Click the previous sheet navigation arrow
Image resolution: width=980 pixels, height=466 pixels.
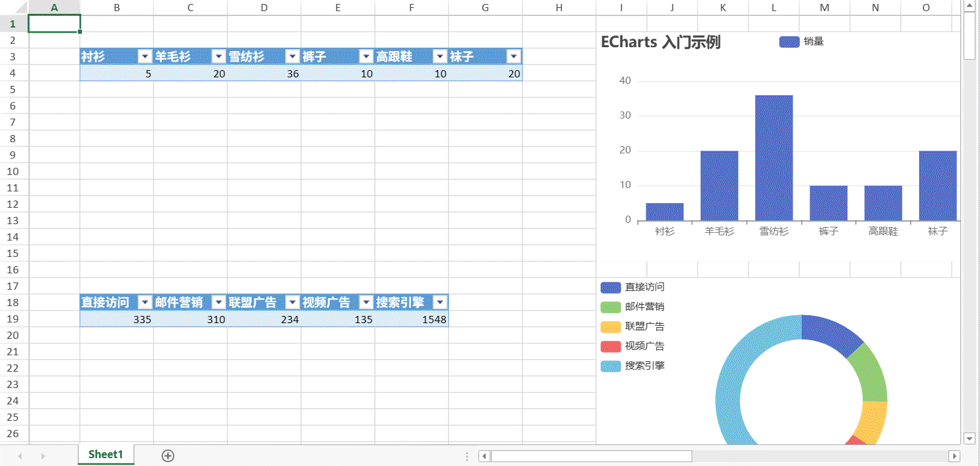click(19, 456)
